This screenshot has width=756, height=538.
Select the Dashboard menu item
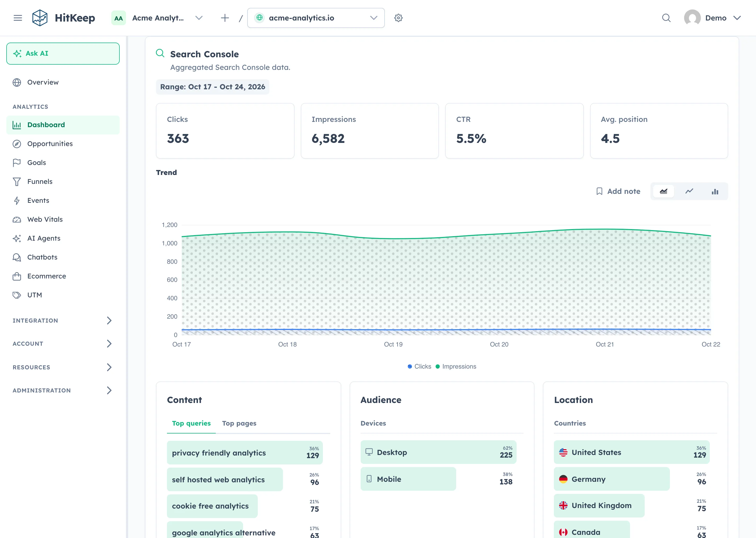(63, 125)
